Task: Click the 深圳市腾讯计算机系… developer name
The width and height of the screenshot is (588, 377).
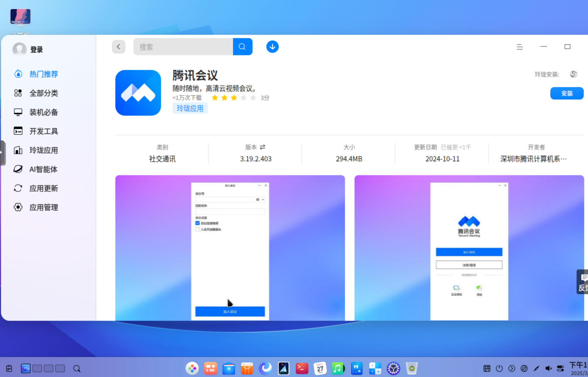Action: [533, 159]
